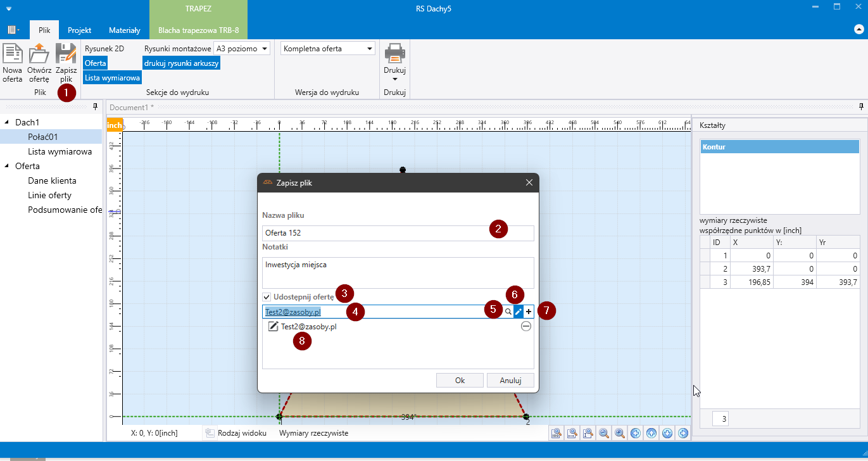Viewport: 868px width, 461px height.
Task: Collapse the Dach1 tree node
Action: [7, 122]
